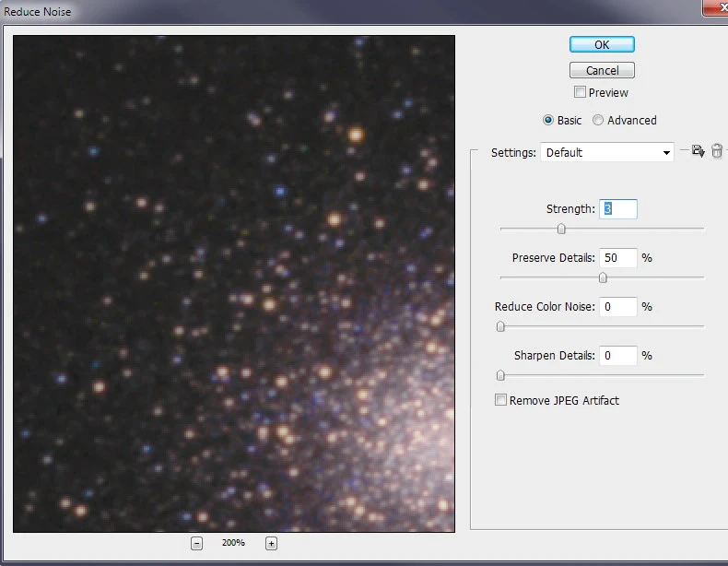This screenshot has width=728, height=566.
Task: Focus the Preserve Details percentage field
Action: click(618, 258)
